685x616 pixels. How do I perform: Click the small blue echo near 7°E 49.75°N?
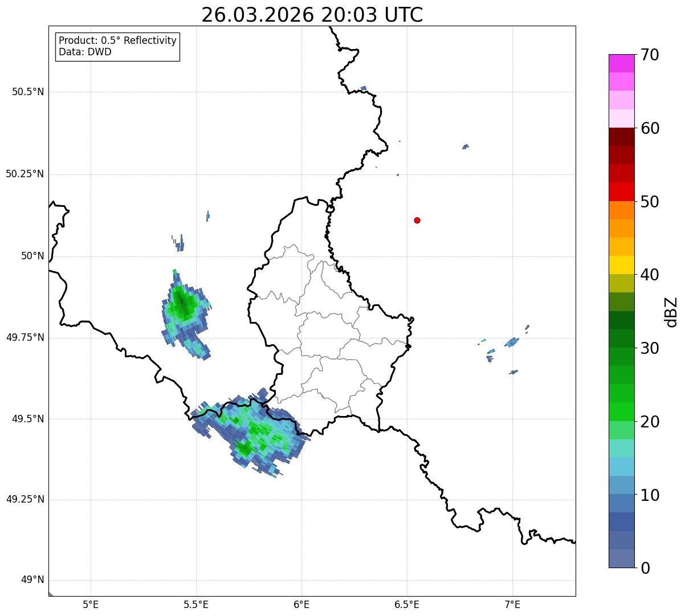pos(512,342)
